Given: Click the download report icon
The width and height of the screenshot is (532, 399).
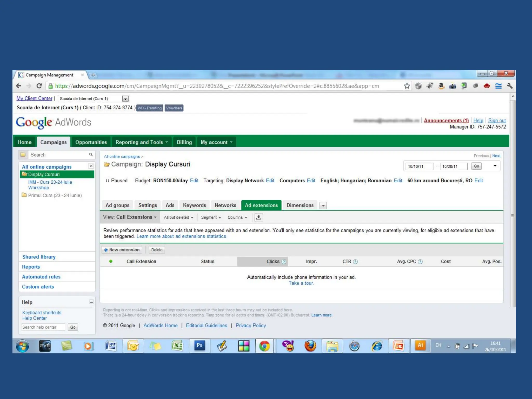Looking at the screenshot, I should pyautogui.click(x=258, y=217).
